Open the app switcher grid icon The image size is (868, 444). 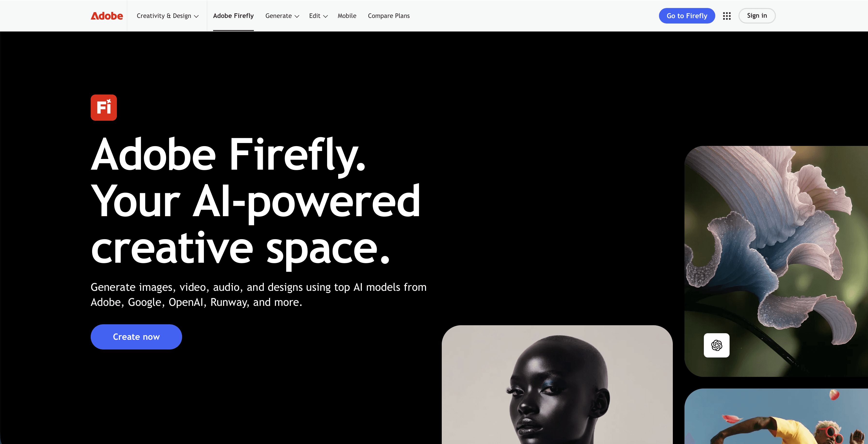point(727,16)
